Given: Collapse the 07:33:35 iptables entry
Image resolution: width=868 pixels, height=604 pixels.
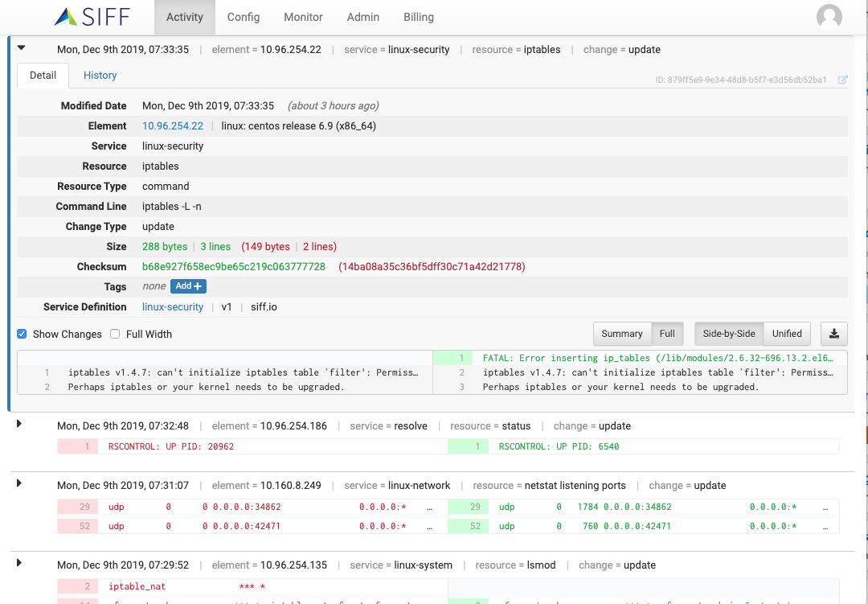Looking at the screenshot, I should pyautogui.click(x=21, y=48).
